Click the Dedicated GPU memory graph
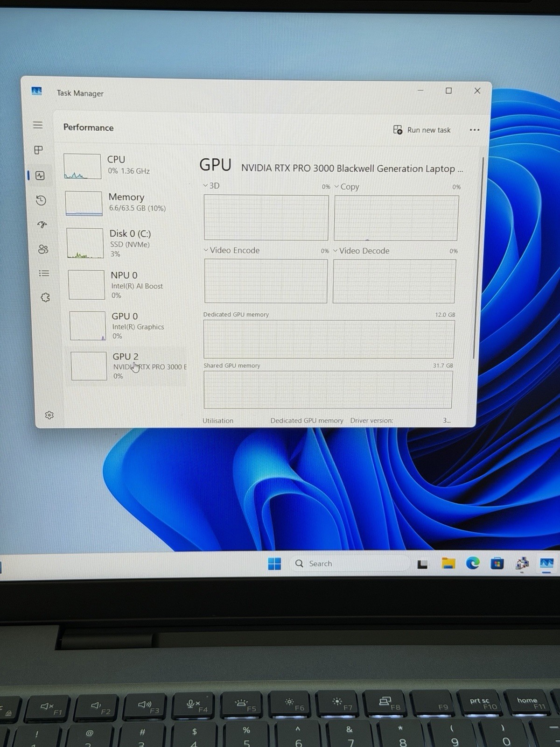 point(329,339)
